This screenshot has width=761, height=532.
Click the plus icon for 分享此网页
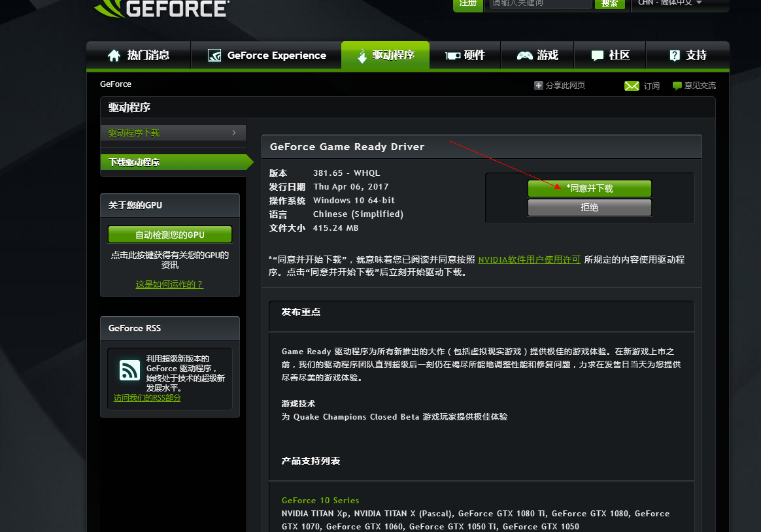click(x=538, y=86)
